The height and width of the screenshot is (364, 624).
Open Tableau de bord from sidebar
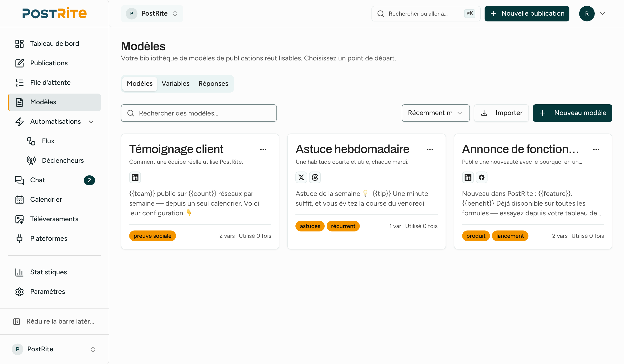coord(54,44)
